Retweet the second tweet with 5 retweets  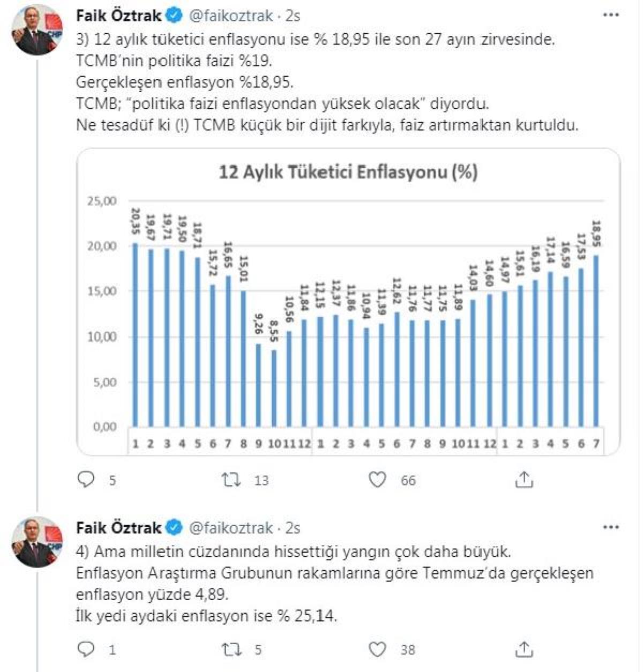coord(231,649)
